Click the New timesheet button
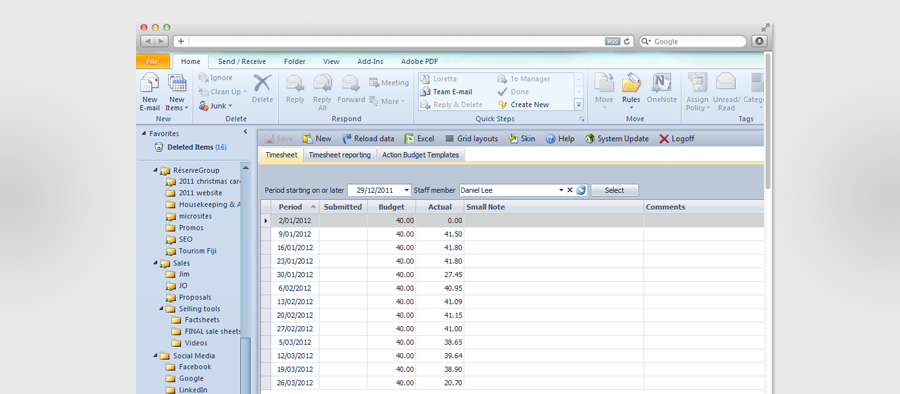The image size is (900, 394). tap(317, 138)
